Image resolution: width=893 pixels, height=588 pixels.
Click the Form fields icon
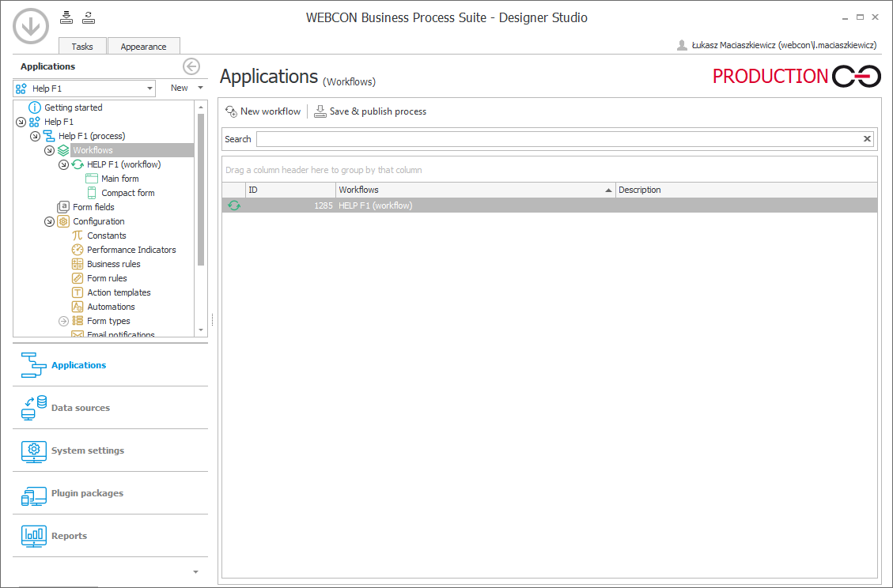[63, 207]
